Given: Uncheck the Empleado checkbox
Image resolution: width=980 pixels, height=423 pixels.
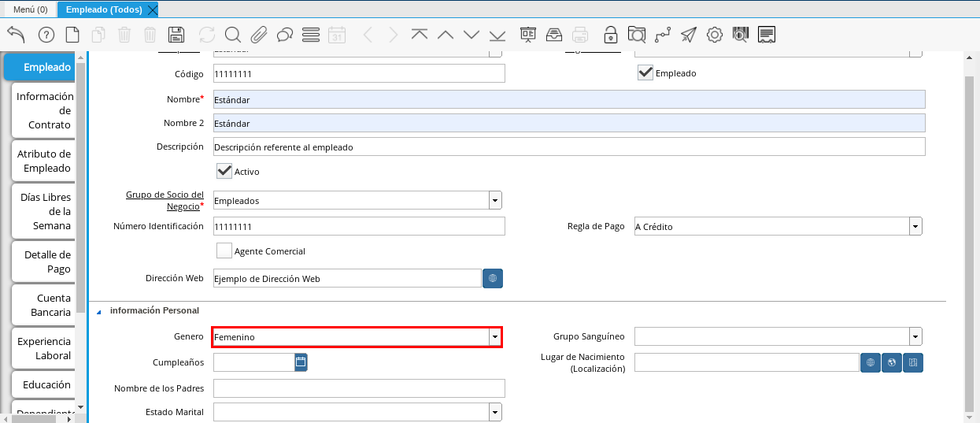Looking at the screenshot, I should pyautogui.click(x=645, y=72).
